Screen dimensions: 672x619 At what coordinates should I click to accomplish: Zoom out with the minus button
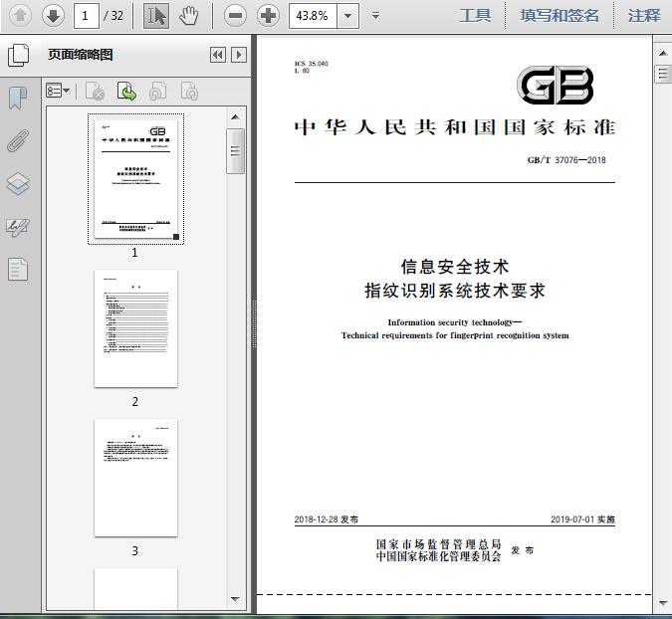point(235,16)
